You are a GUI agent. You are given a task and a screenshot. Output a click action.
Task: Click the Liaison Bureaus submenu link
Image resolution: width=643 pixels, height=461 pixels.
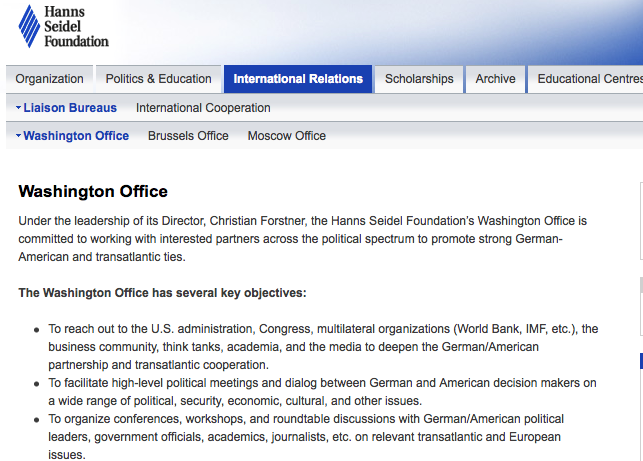70,108
